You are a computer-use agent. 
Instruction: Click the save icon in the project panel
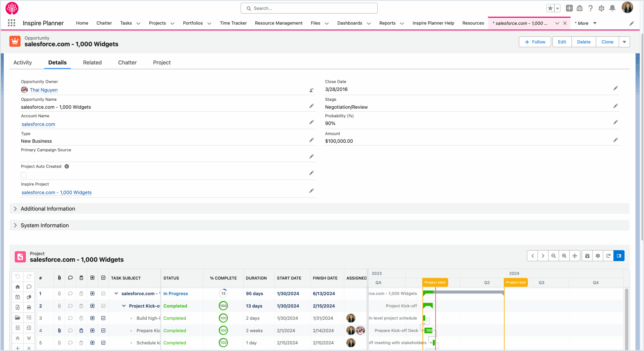point(17,297)
